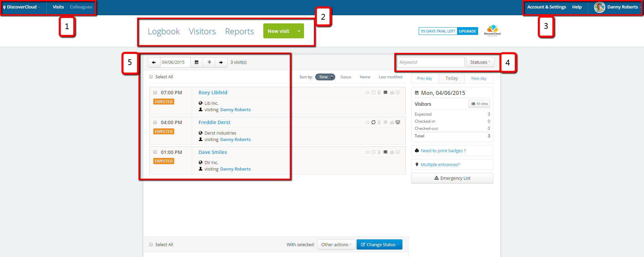Sort visits by Last modified
Screen dimensions: 644x257
(x=391, y=77)
